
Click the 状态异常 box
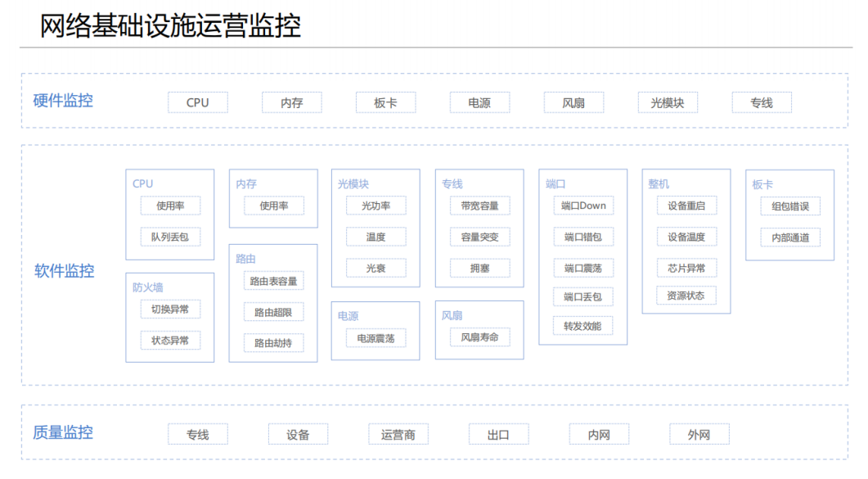170,340
